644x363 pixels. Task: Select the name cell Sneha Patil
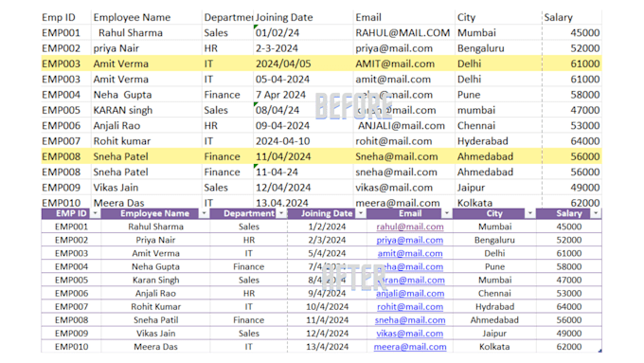coord(155,320)
